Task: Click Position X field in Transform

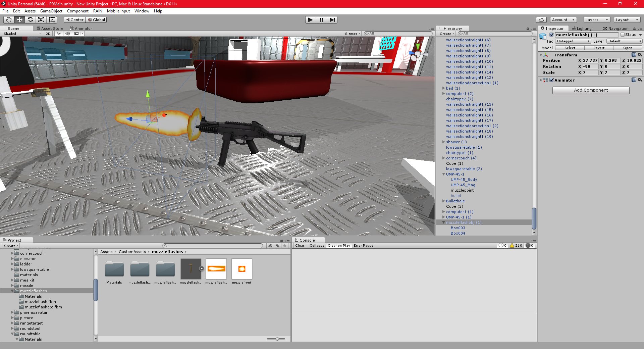Action: coord(590,60)
